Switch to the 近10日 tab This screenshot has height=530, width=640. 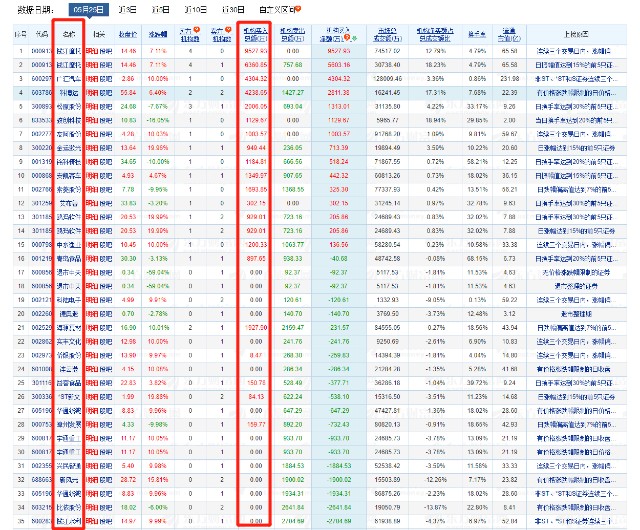[x=197, y=9]
